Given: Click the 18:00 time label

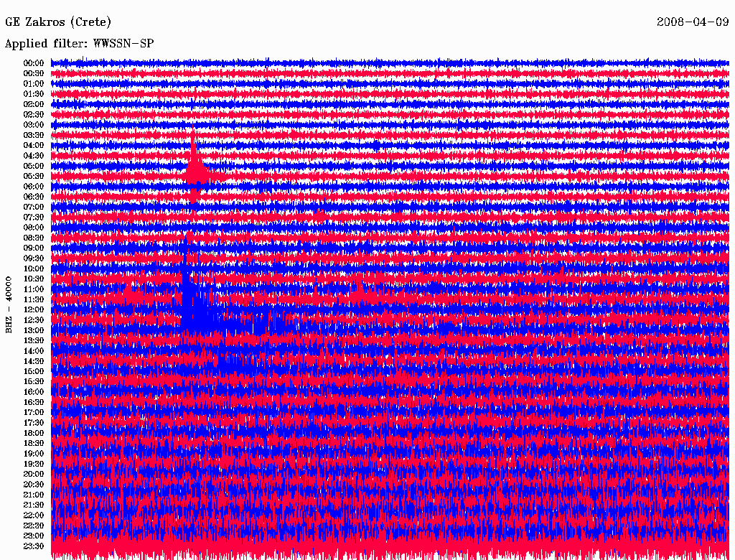Looking at the screenshot, I should pos(34,433).
